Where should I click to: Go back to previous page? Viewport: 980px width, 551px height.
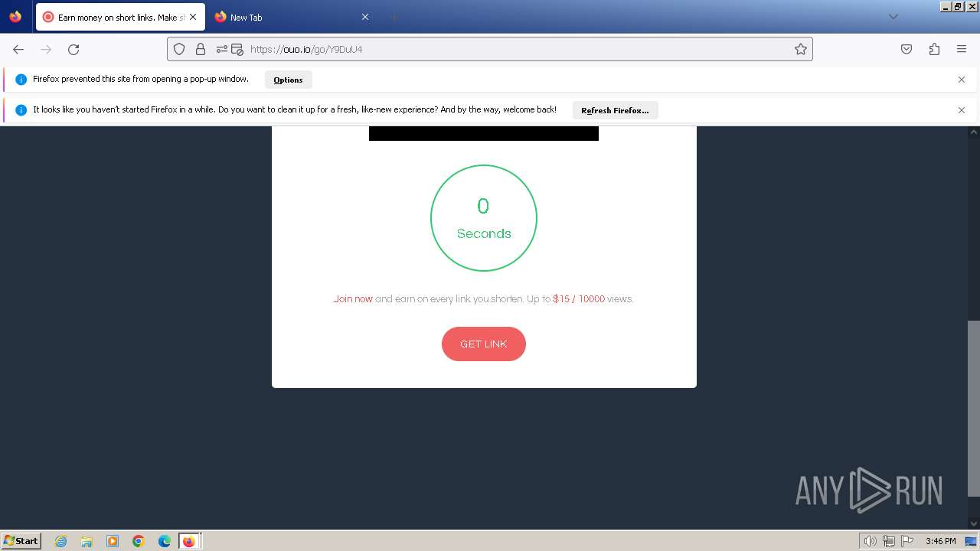click(x=18, y=49)
